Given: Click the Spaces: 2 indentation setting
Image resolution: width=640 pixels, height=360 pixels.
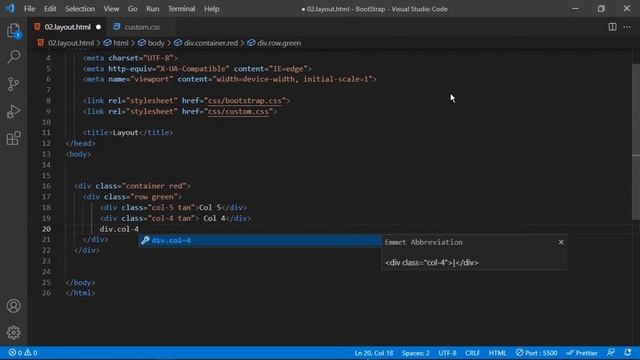Looking at the screenshot, I should tap(416, 353).
